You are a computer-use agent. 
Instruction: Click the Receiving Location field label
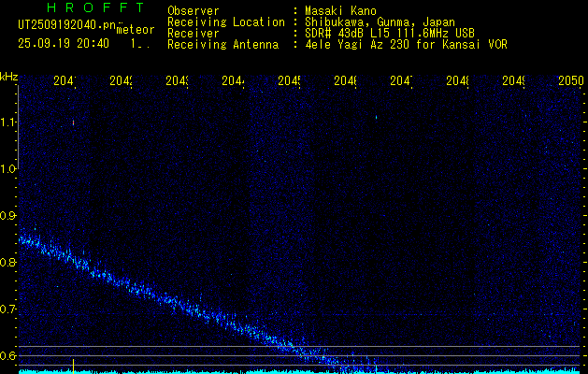(x=225, y=22)
